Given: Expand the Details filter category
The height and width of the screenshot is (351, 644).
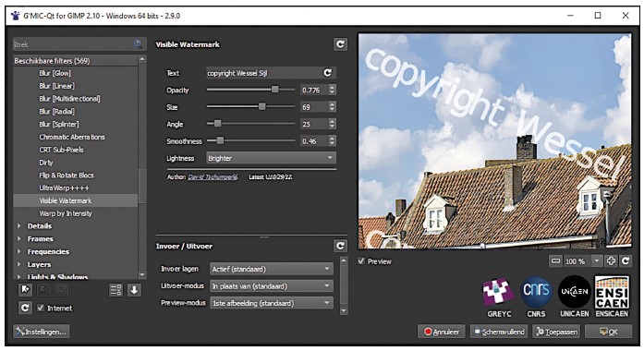Looking at the screenshot, I should pyautogui.click(x=18, y=225).
